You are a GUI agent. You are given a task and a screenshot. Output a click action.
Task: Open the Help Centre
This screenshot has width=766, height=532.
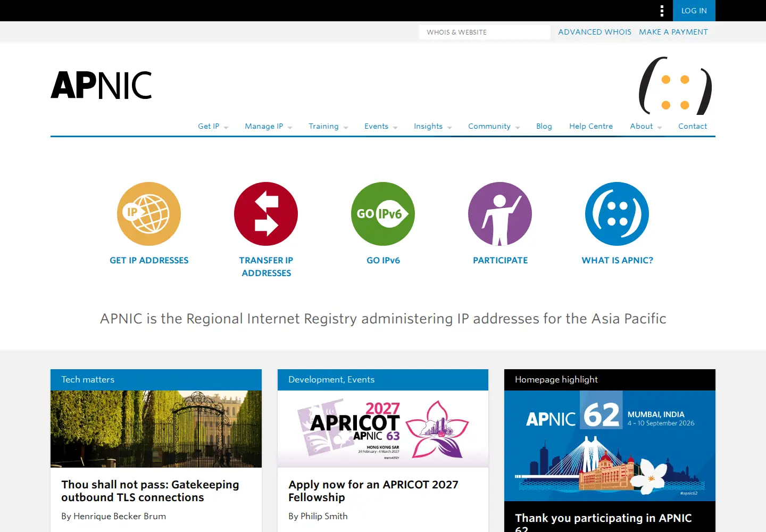[x=591, y=126]
